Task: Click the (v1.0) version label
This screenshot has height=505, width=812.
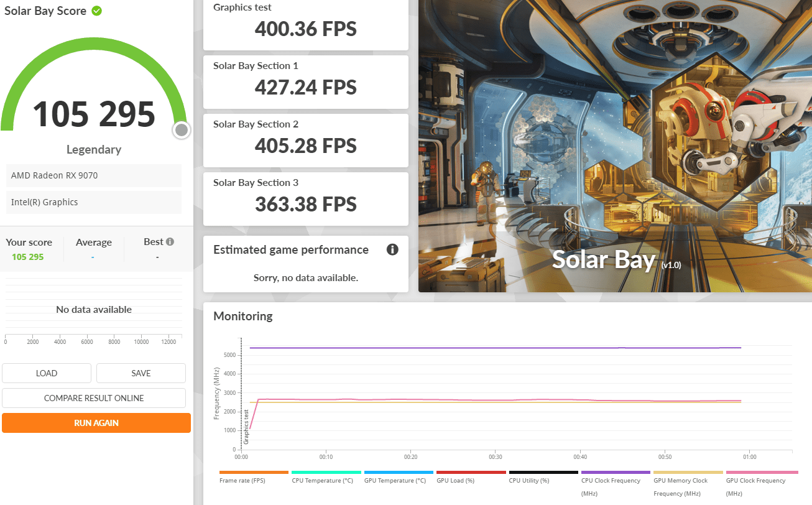Action: pyautogui.click(x=671, y=265)
